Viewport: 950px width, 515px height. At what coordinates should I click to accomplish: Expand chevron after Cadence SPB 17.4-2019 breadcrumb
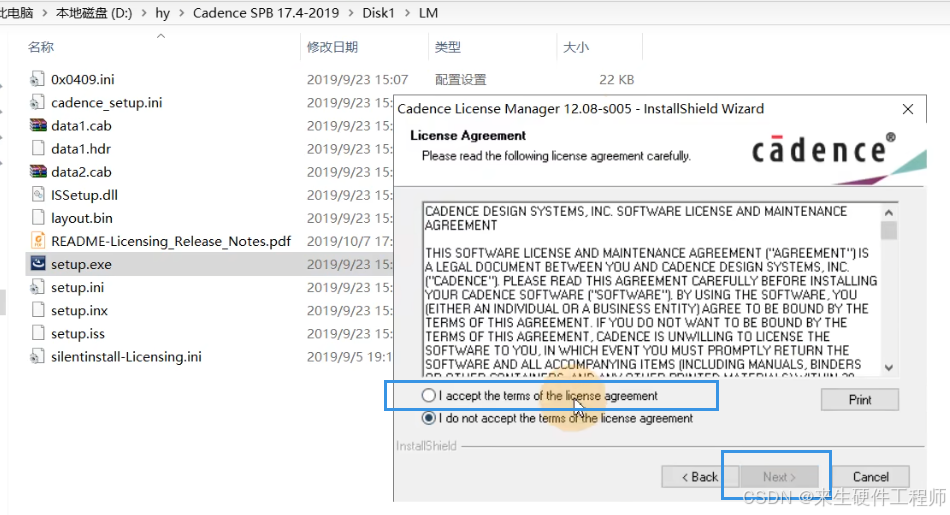[x=351, y=13]
